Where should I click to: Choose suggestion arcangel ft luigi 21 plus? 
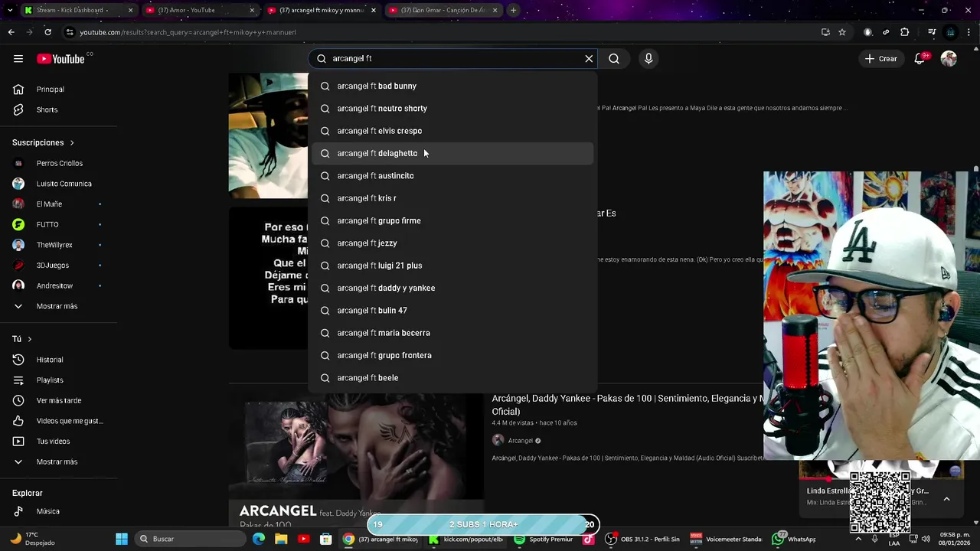click(x=452, y=266)
